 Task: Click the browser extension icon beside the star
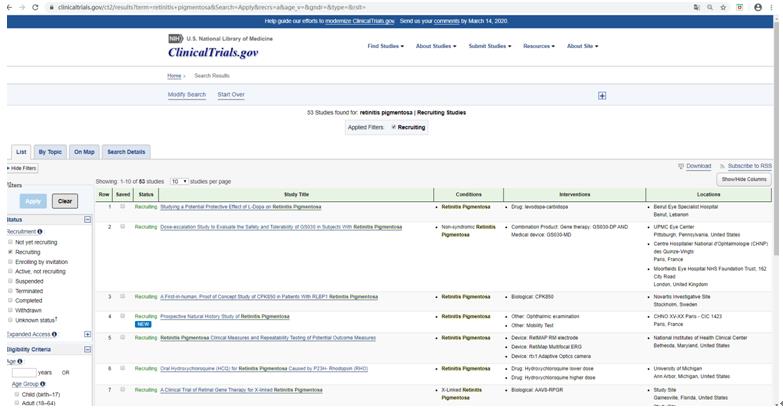point(740,7)
